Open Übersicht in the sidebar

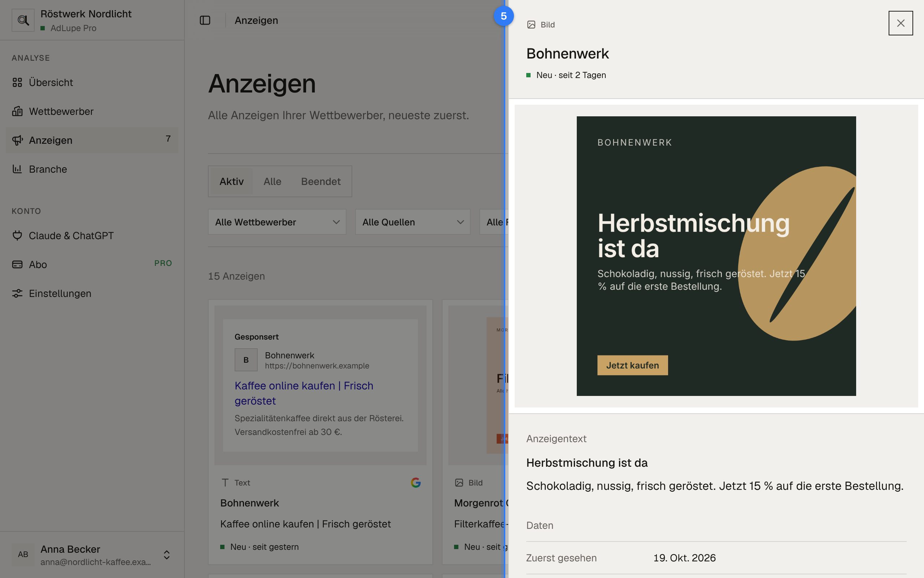(92, 83)
